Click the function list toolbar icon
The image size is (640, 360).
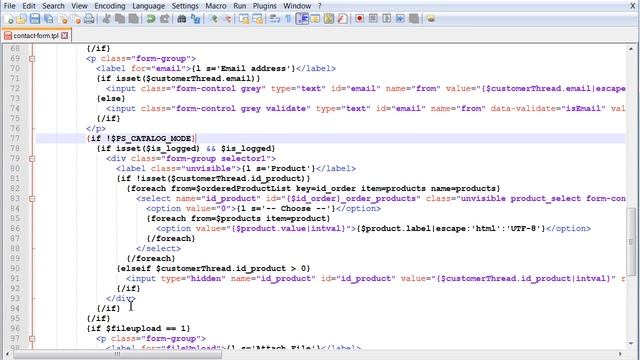[x=342, y=19]
